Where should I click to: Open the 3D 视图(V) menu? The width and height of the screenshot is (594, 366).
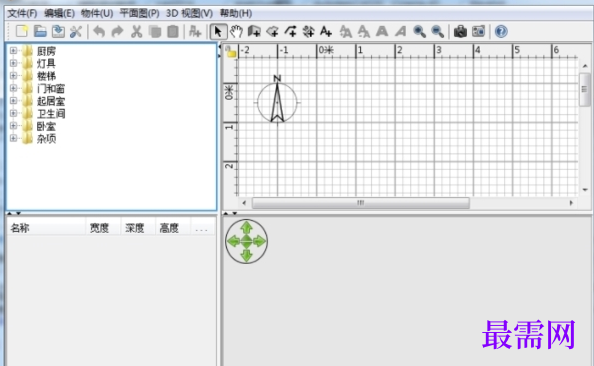[189, 14]
